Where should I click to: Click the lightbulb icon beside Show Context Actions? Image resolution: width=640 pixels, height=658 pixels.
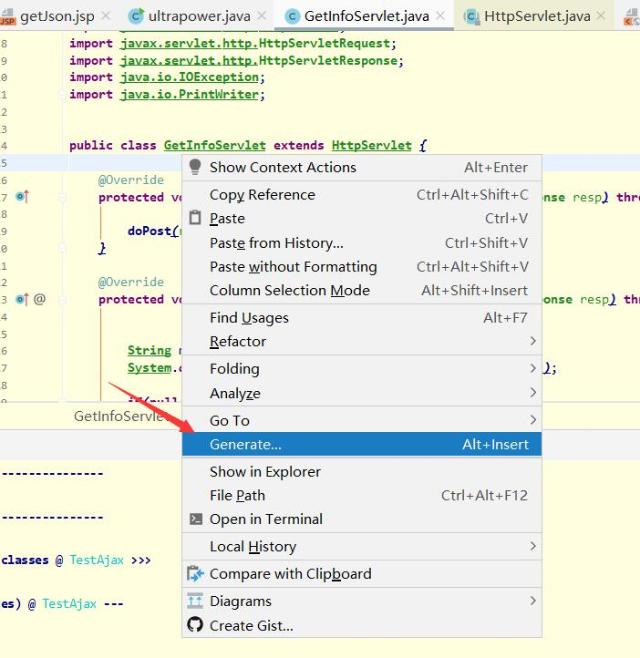pyautogui.click(x=195, y=167)
